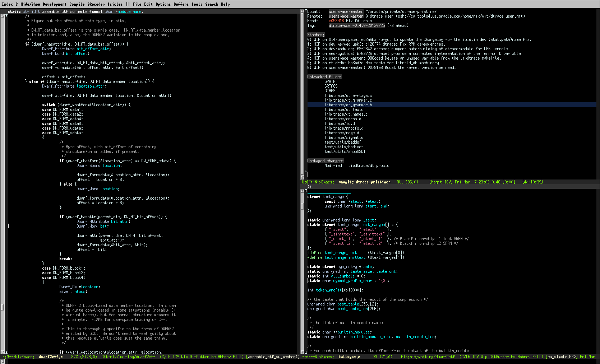
Task: Collapse the Unstaged changes section
Action: pyautogui.click(x=326, y=161)
